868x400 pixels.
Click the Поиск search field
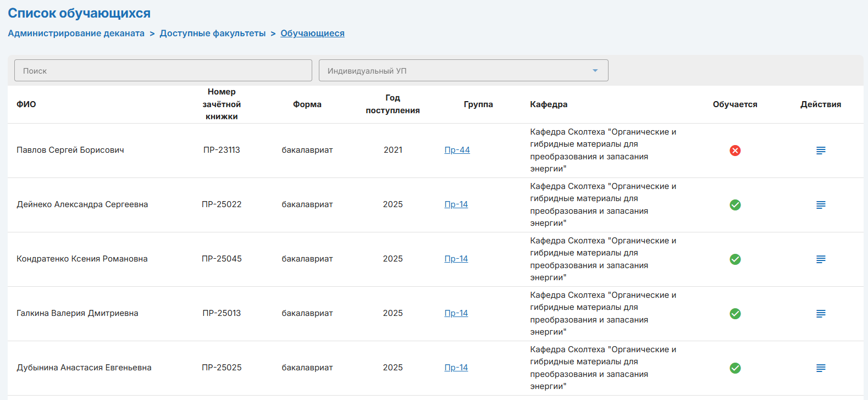tap(163, 71)
